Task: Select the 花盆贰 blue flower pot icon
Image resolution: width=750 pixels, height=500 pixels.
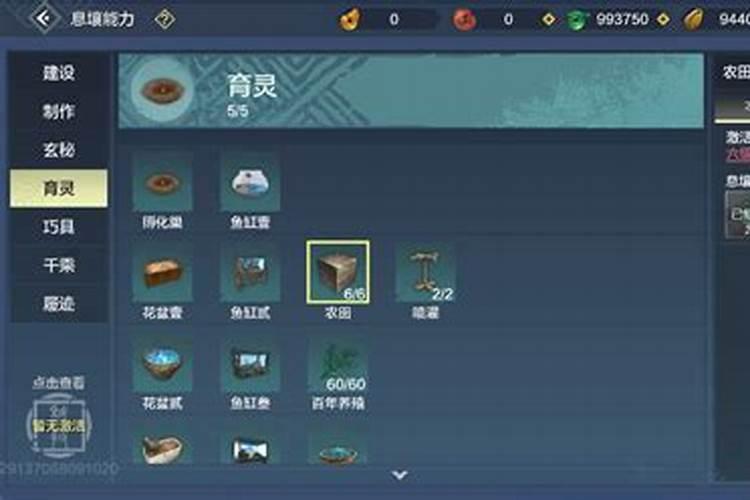Action: [x=162, y=363]
